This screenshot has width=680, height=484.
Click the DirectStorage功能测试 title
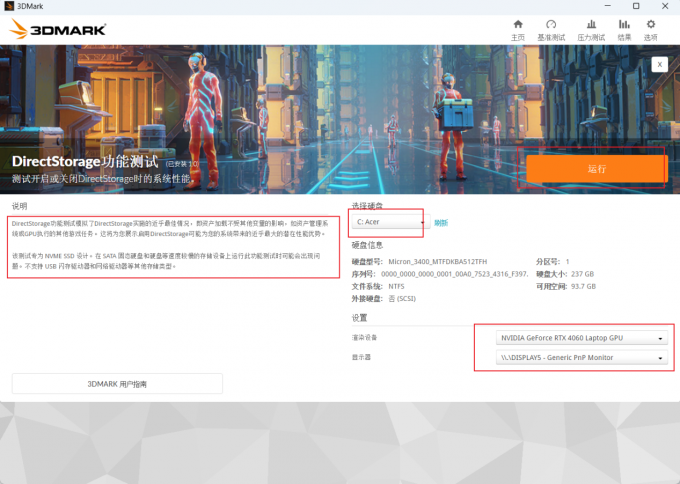click(x=85, y=161)
